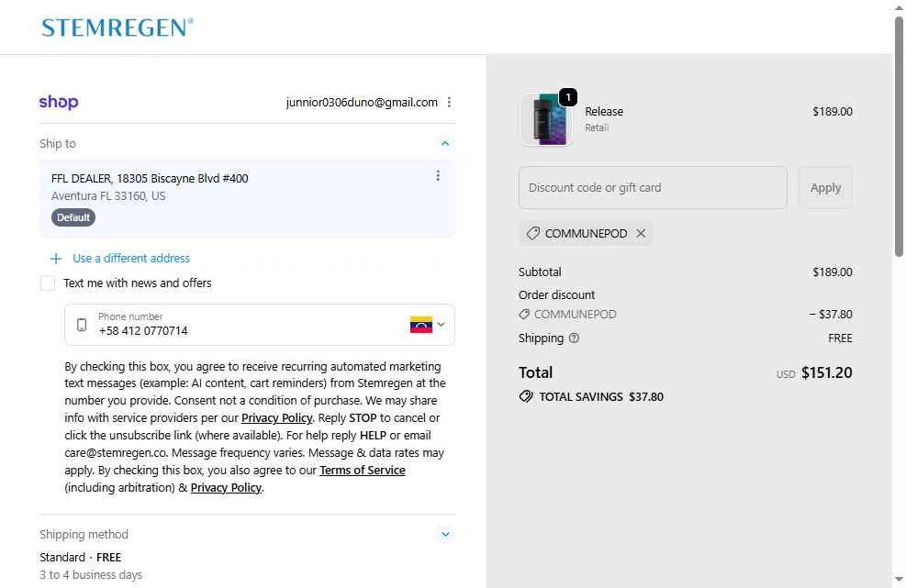Click the Retail variant label
Screen dimensions: 906x588
pos(597,128)
